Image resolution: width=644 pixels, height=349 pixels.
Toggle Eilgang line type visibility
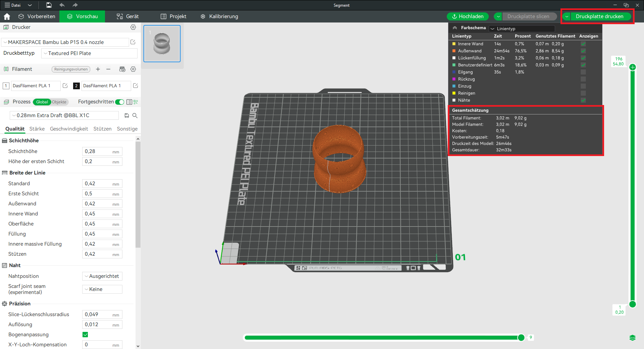(x=583, y=72)
